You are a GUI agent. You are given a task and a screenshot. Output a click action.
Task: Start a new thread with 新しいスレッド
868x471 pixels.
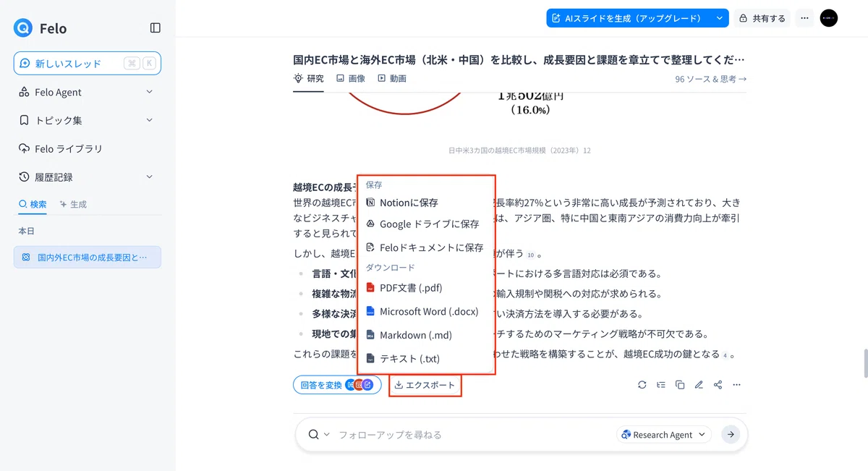88,63
